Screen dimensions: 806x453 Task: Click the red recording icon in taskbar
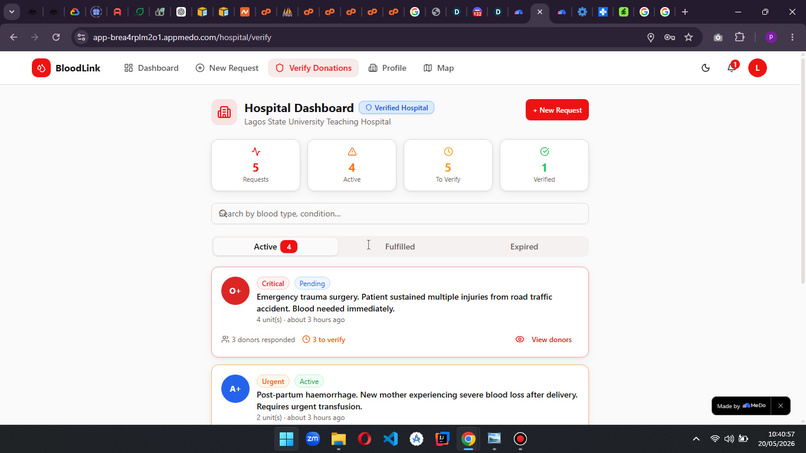pos(520,439)
